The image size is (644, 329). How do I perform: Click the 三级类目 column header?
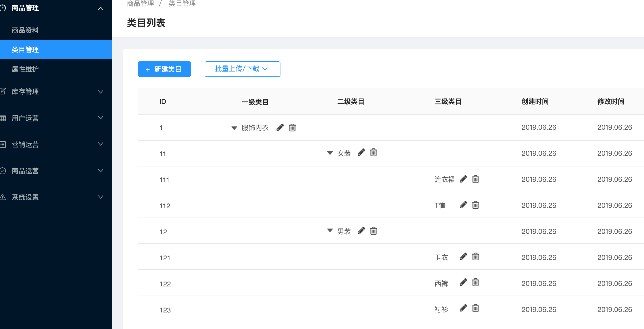pos(448,101)
